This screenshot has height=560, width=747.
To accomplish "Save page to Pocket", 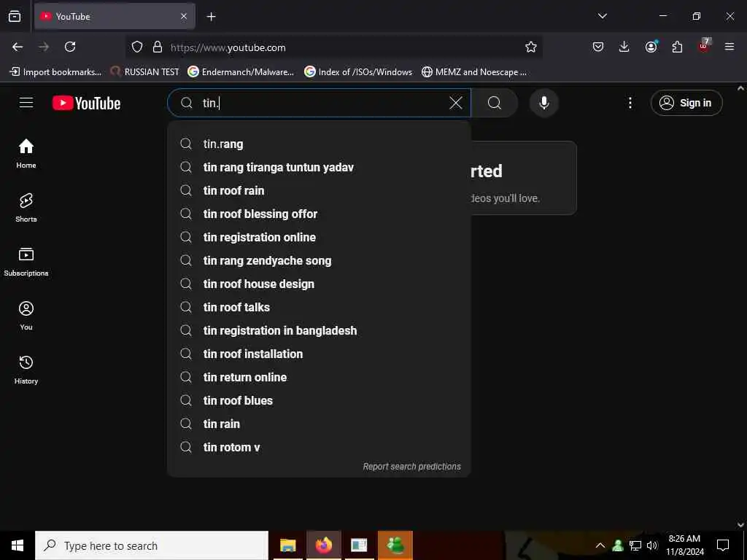I will 598,47.
